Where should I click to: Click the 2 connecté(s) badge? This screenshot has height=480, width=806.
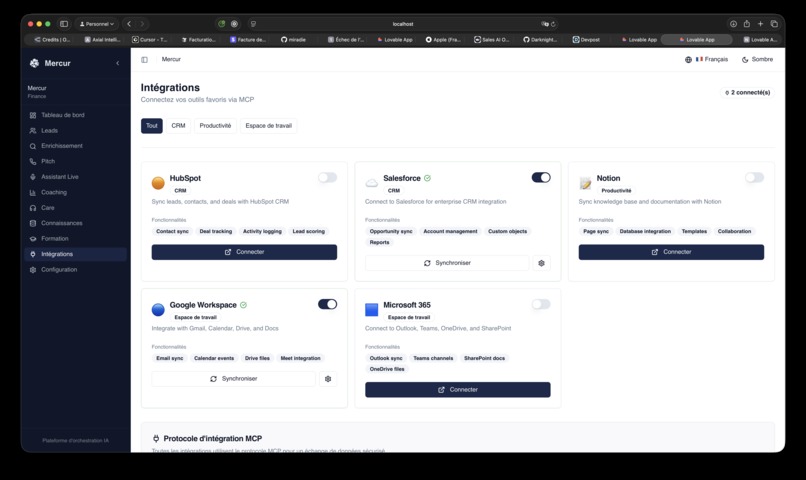point(747,93)
